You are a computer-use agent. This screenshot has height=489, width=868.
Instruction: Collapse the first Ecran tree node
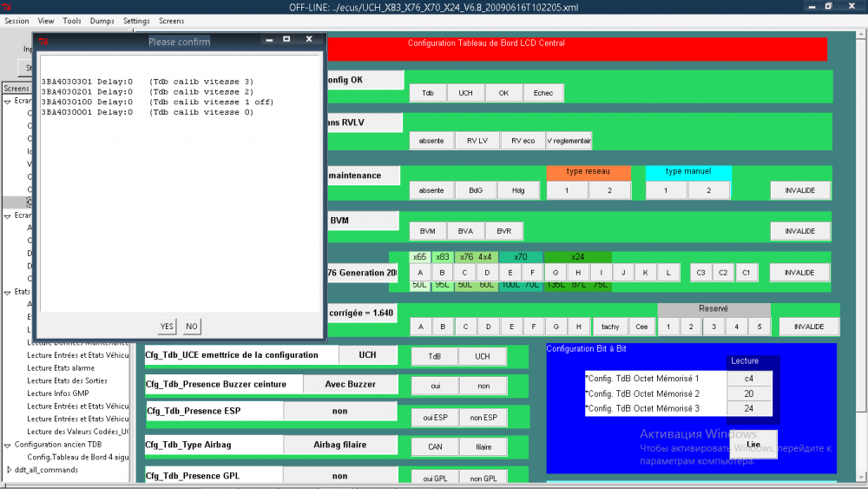[7, 102]
